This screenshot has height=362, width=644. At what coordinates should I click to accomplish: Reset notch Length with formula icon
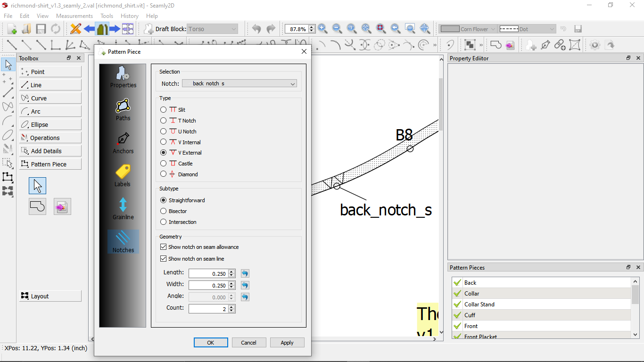click(x=245, y=273)
